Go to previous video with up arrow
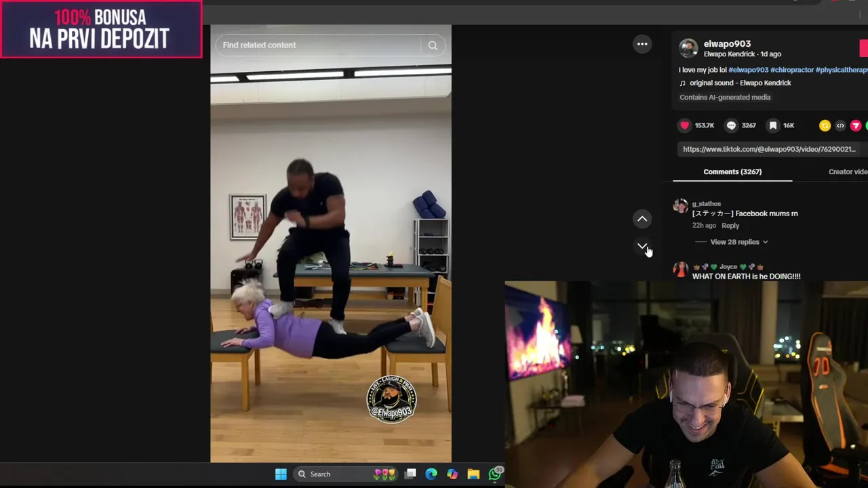The height and width of the screenshot is (488, 868). (642, 219)
